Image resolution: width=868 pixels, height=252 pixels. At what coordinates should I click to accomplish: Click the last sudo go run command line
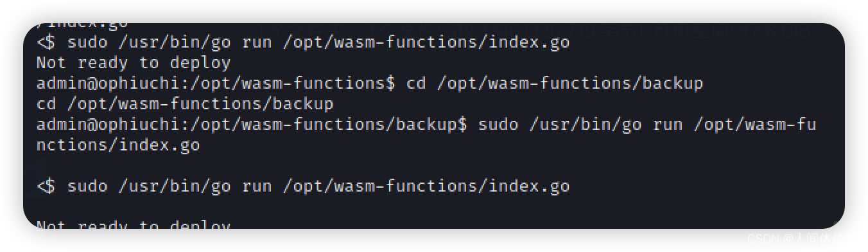pos(303,186)
